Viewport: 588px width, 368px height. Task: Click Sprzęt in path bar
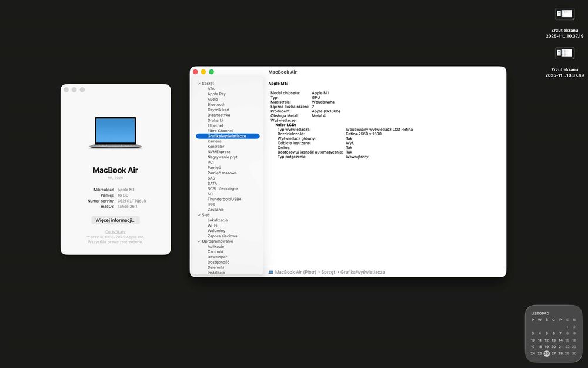328,272
